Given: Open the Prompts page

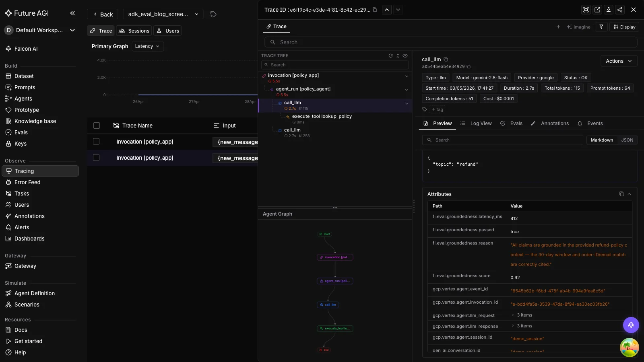Looking at the screenshot, I should coord(25,87).
